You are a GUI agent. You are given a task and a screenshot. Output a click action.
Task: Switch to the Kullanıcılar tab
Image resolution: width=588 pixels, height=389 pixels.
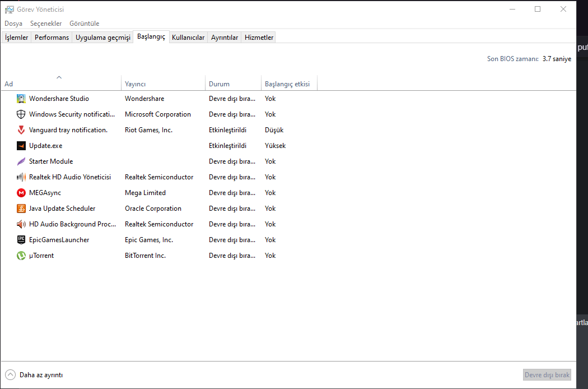click(188, 37)
